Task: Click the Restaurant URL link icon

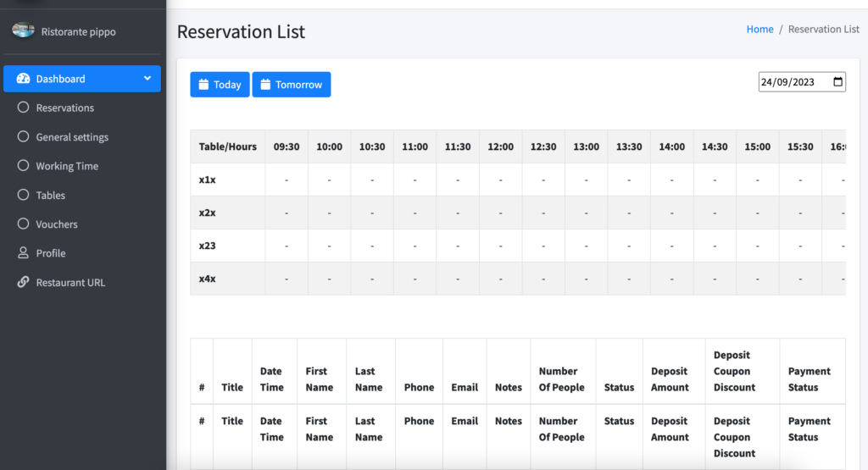Action: (x=23, y=282)
